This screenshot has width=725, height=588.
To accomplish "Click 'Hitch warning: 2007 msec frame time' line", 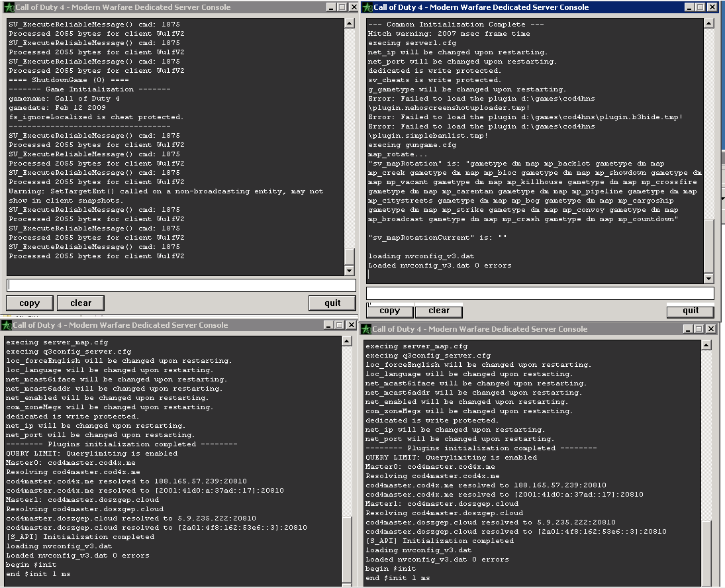I will coord(449,34).
